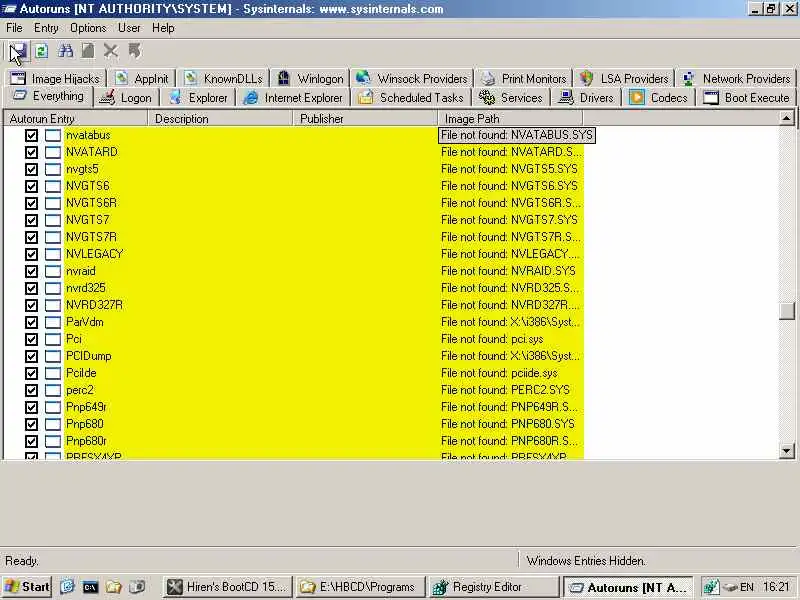Sort by Image Path column header
The image size is (800, 600).
510,119
